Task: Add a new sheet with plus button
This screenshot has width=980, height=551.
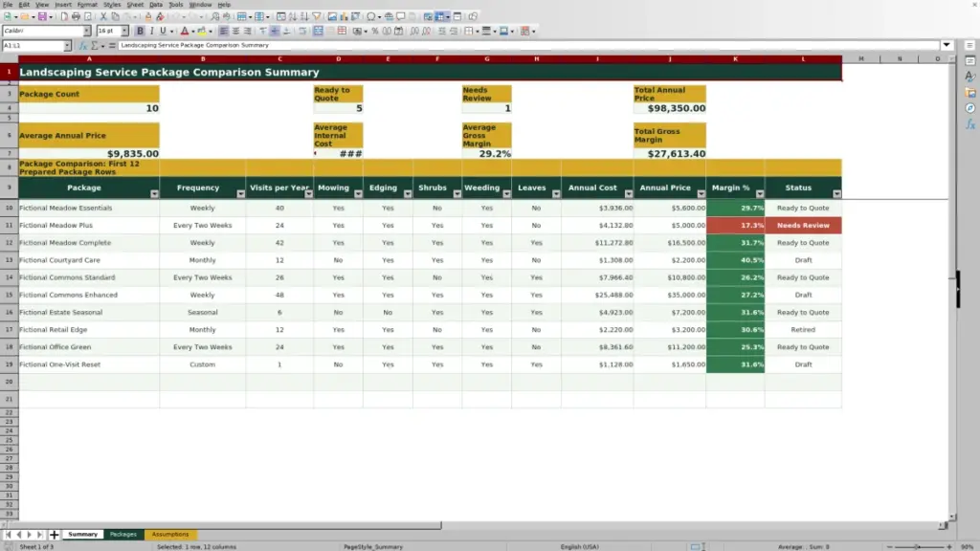Action: point(54,535)
